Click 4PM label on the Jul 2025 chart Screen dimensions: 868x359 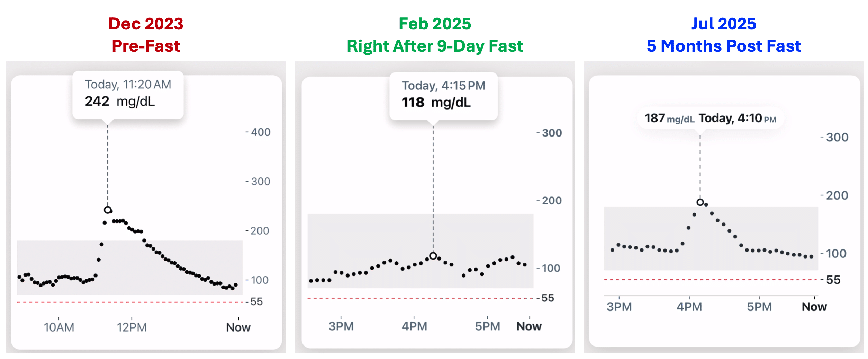(x=689, y=307)
